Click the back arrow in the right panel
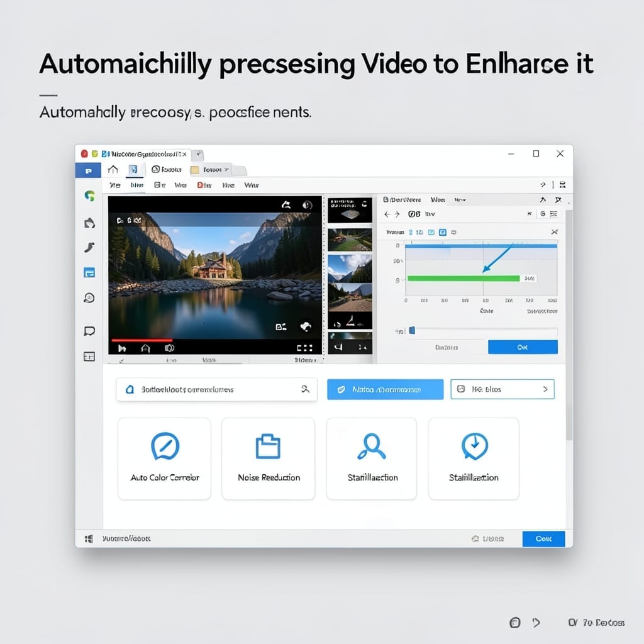Viewport: 644px width, 644px height. point(387,214)
